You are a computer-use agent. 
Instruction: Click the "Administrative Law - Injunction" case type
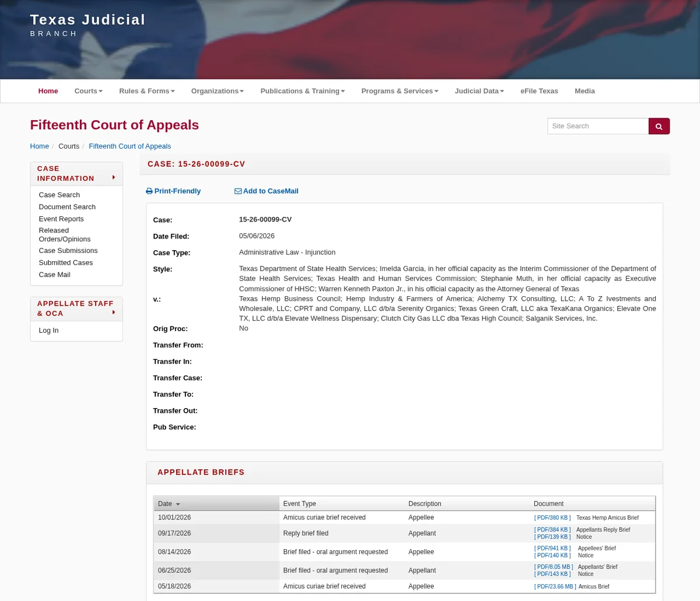pyautogui.click(x=287, y=252)
